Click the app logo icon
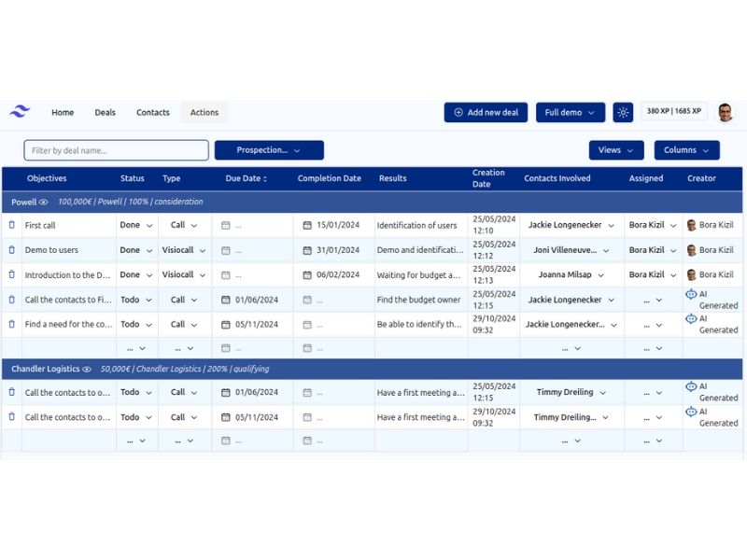Screen dimensions: 747x560 point(20,112)
